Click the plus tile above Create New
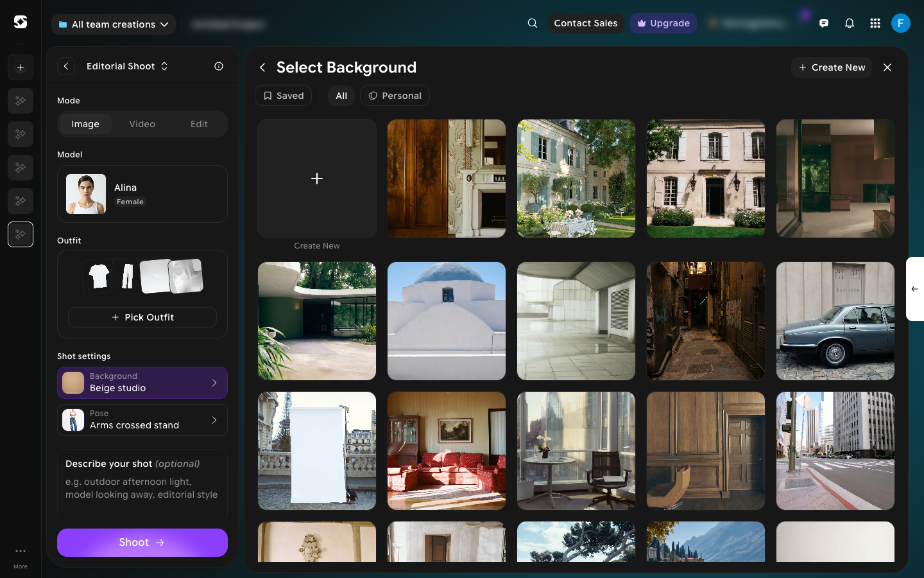Screen dimensions: 924x578 tap(317, 179)
